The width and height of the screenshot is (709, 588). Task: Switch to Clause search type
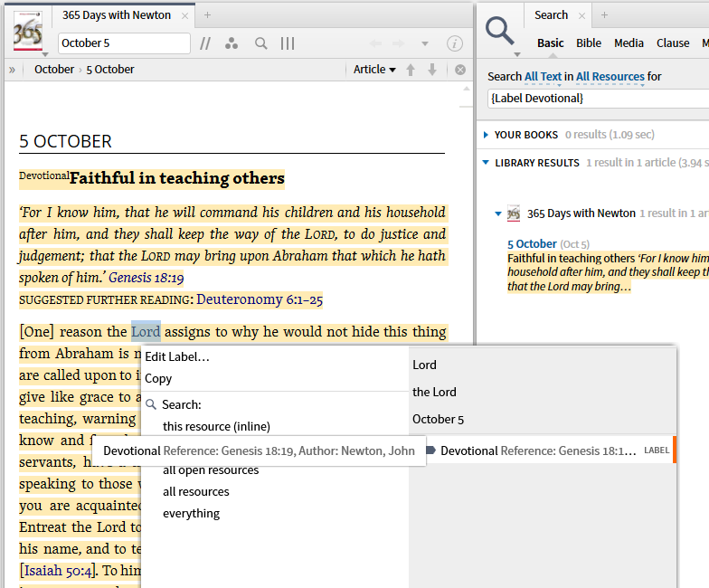point(673,43)
